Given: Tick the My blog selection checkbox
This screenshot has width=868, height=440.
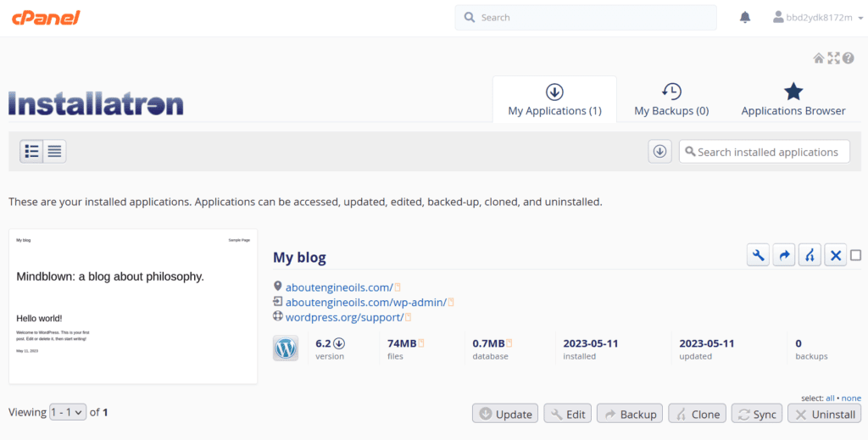Looking at the screenshot, I should (856, 255).
